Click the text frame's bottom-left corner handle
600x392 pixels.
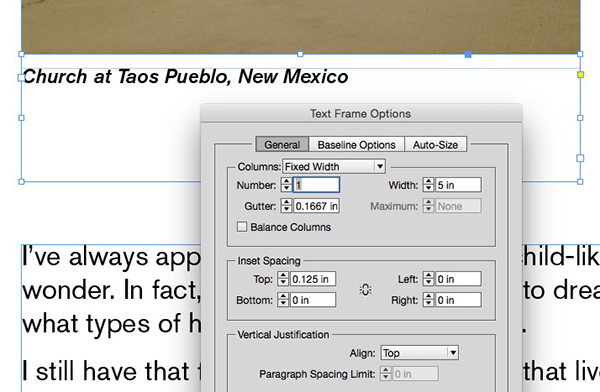pos(21,182)
